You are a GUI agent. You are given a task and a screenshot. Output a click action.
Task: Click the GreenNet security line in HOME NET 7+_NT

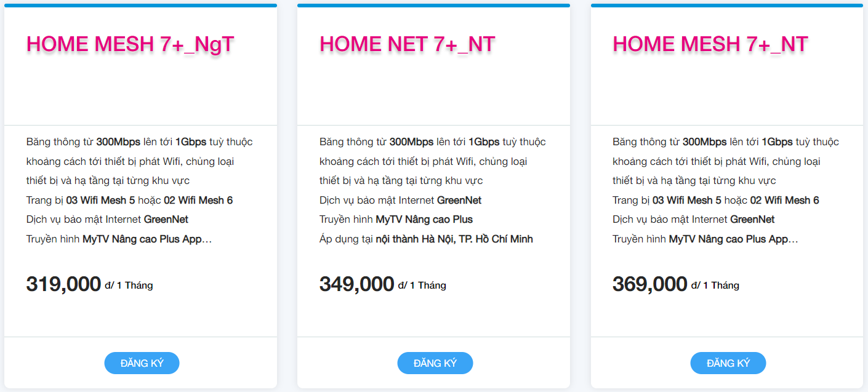coord(400,200)
